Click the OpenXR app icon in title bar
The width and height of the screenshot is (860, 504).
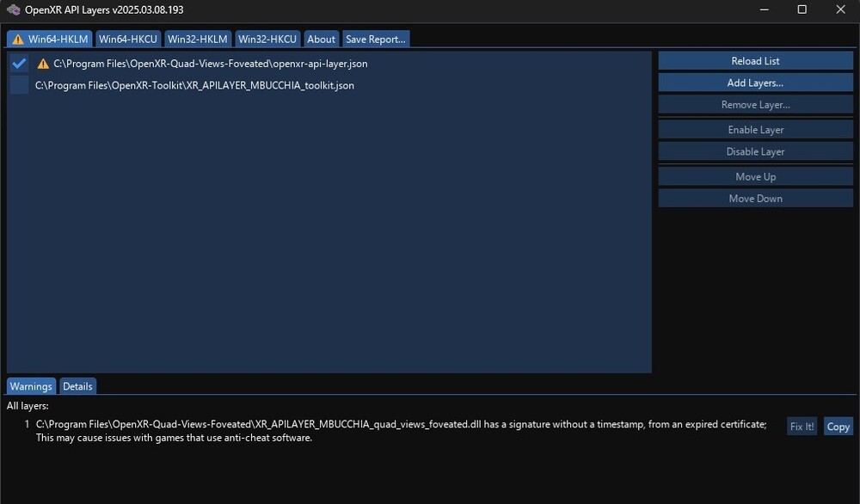click(x=13, y=9)
